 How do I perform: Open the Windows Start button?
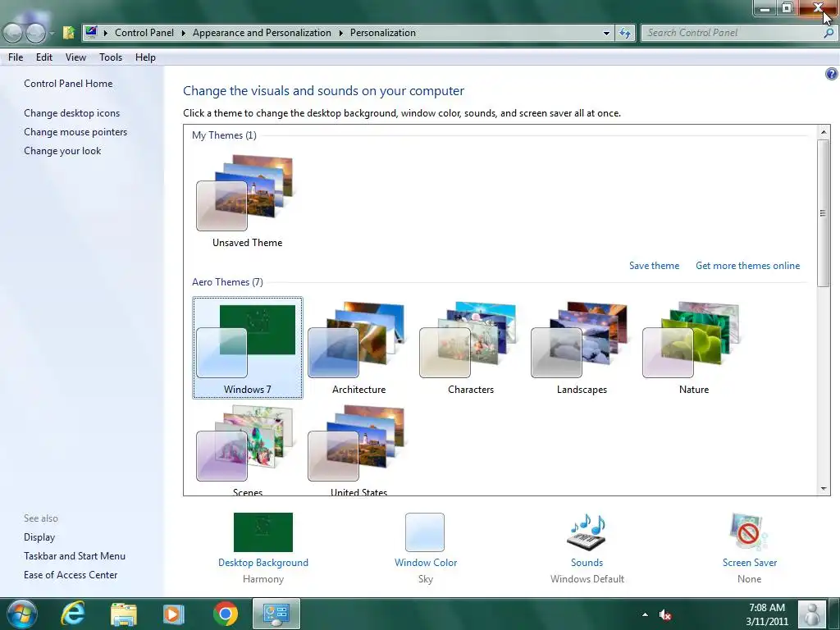tap(21, 614)
